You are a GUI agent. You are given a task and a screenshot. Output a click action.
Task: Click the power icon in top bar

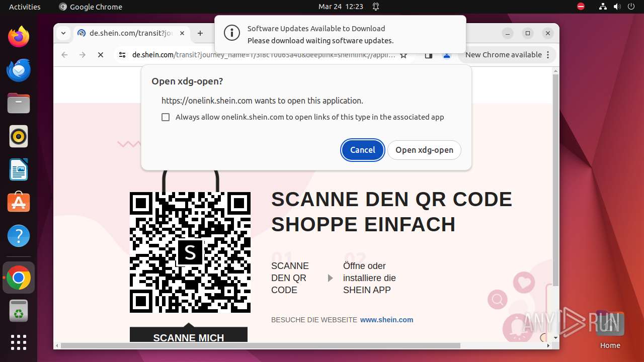(631, 7)
